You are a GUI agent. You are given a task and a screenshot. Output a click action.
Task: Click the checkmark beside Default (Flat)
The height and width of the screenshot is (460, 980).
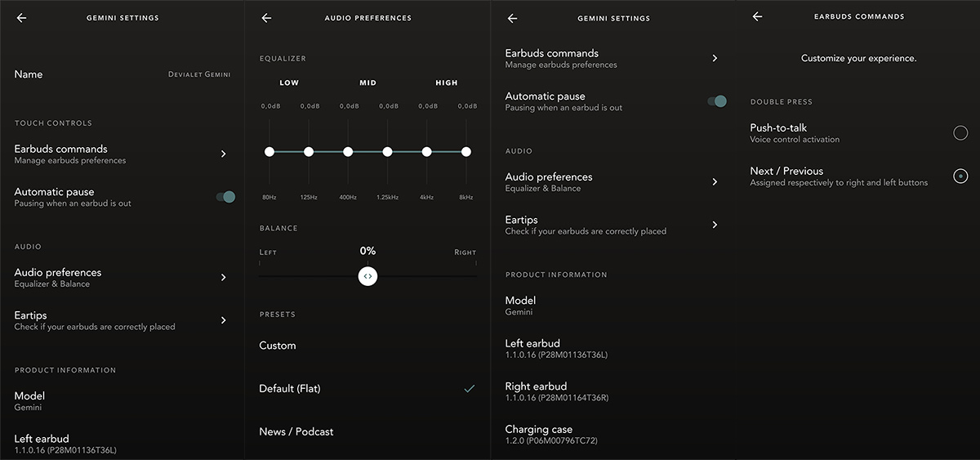469,389
